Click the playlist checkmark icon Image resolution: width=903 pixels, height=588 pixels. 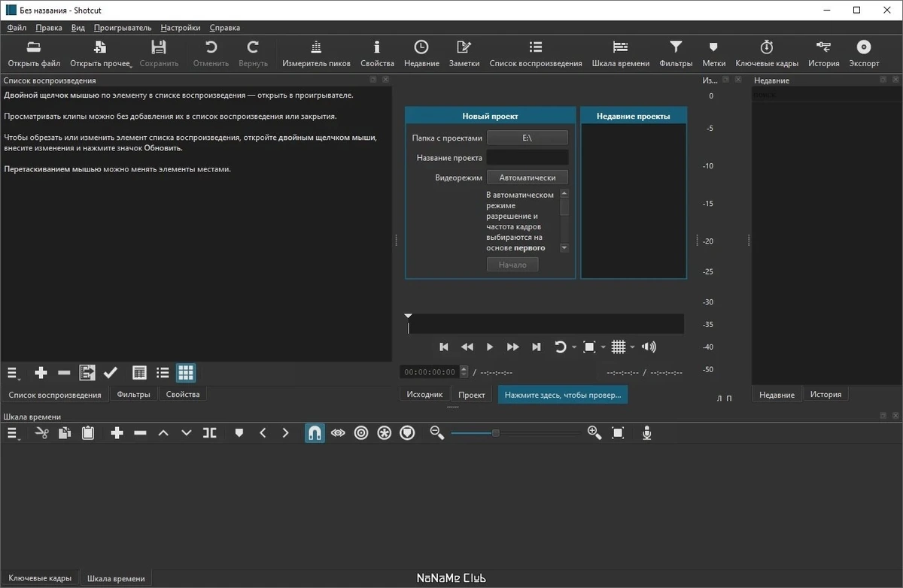click(x=111, y=372)
